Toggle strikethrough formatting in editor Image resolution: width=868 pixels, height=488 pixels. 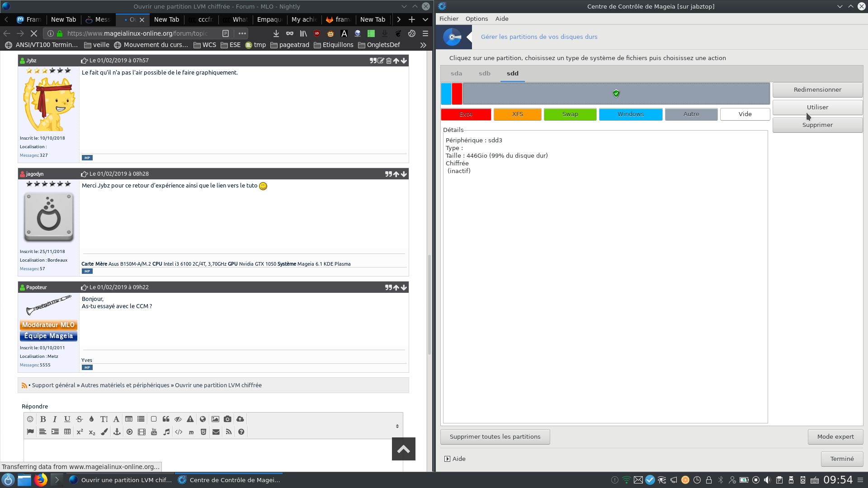(x=80, y=419)
